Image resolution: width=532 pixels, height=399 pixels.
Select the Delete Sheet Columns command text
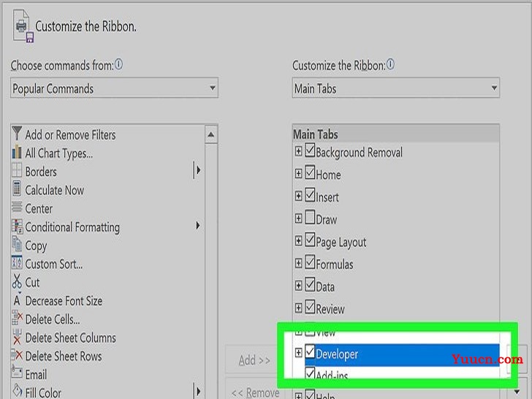(71, 338)
